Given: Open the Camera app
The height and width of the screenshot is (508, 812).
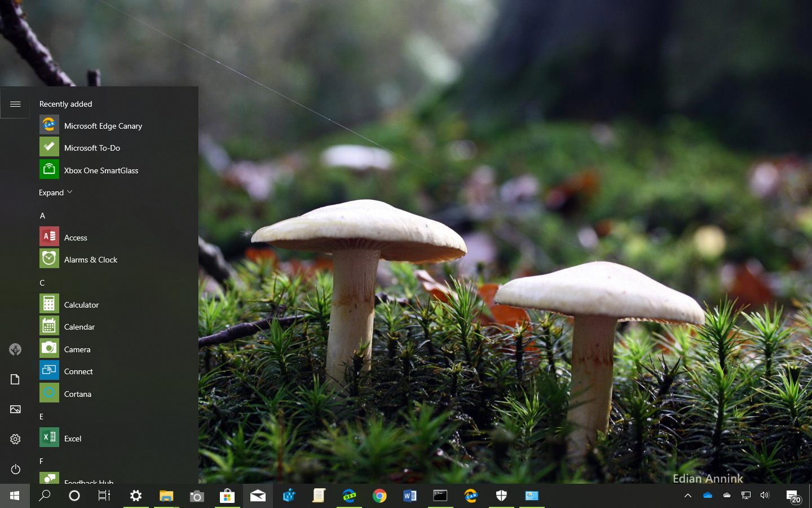Looking at the screenshot, I should [x=77, y=349].
